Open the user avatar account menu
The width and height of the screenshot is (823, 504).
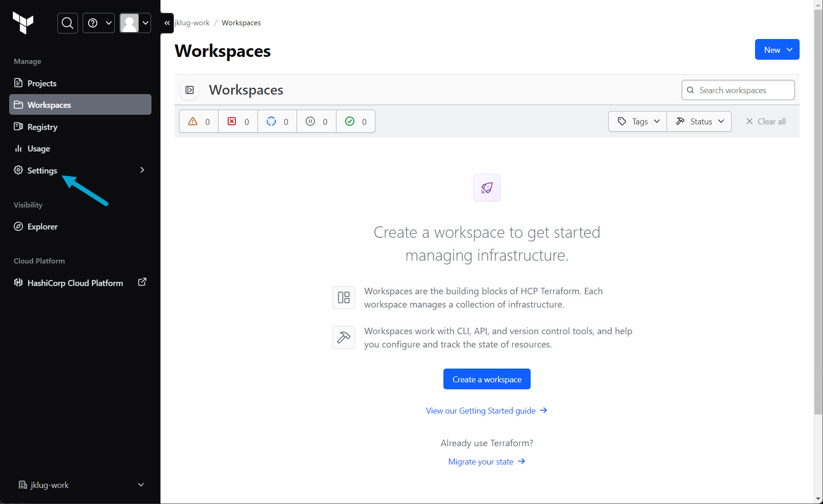coord(135,23)
